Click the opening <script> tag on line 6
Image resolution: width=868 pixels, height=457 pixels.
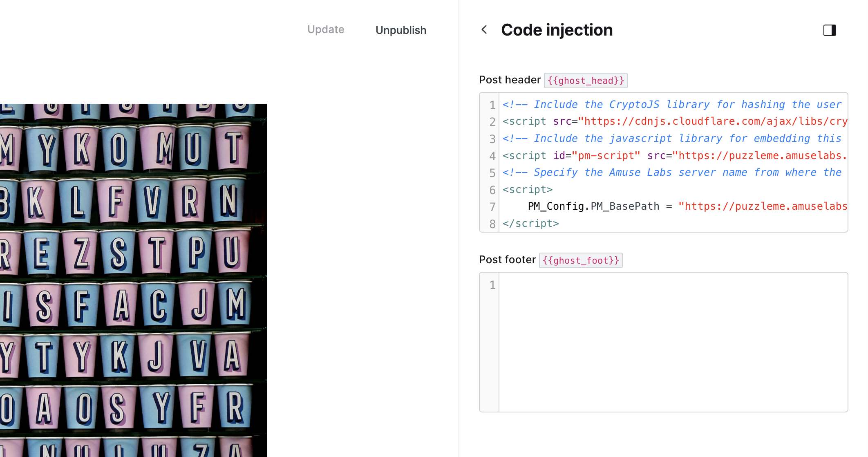point(528,190)
